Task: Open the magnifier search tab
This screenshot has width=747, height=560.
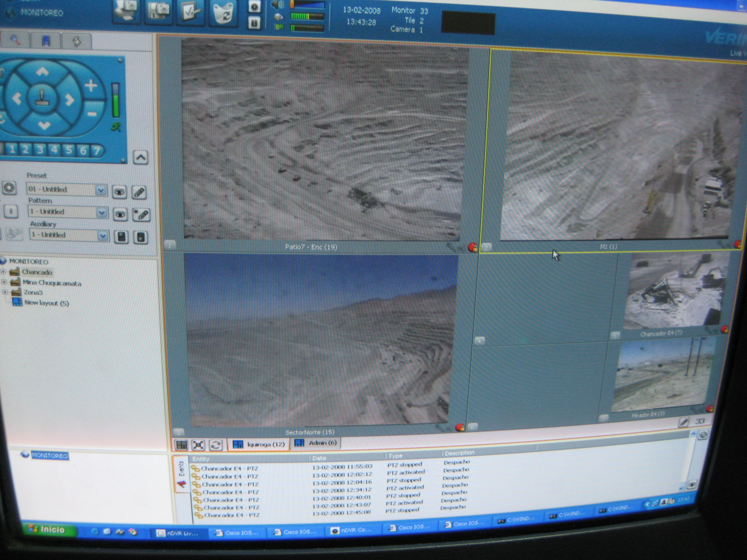Action: point(15,40)
